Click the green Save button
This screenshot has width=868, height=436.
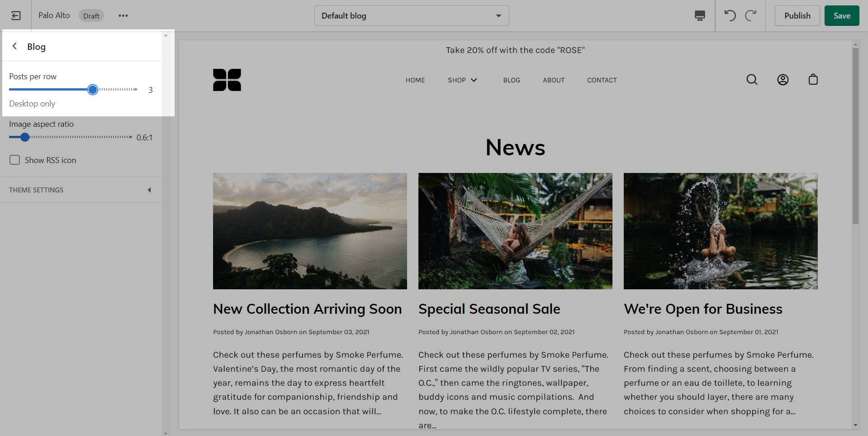pos(841,16)
